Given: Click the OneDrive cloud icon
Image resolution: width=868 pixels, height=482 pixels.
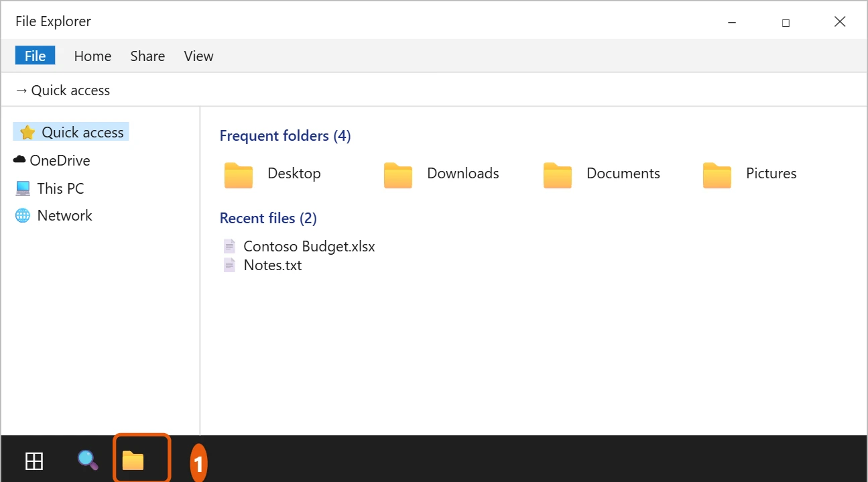Looking at the screenshot, I should pos(19,160).
